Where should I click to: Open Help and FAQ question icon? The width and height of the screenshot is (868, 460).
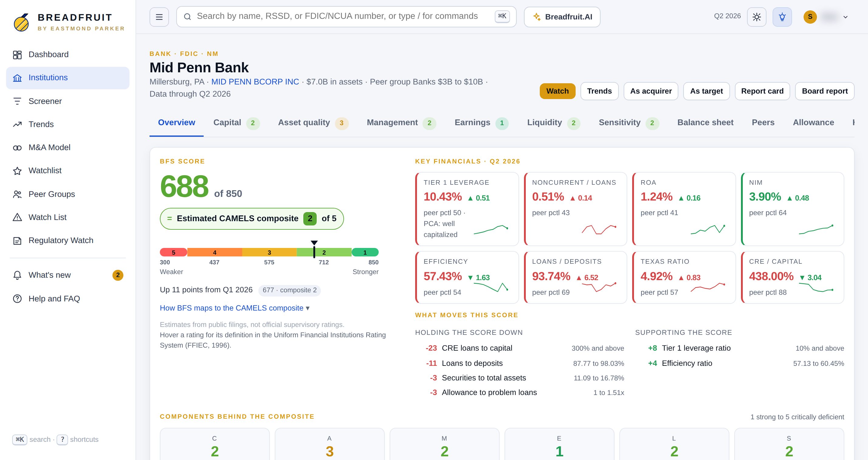(17, 299)
